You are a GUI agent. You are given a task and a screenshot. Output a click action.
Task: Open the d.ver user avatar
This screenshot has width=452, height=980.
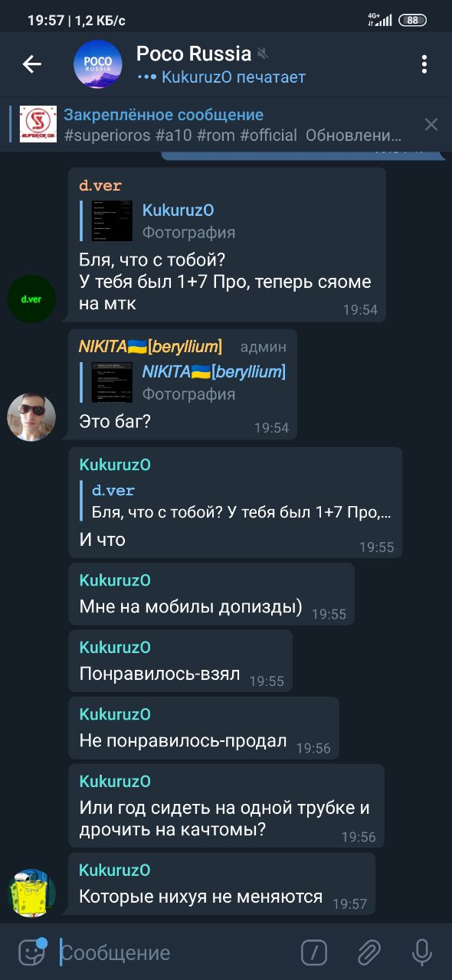[31, 299]
